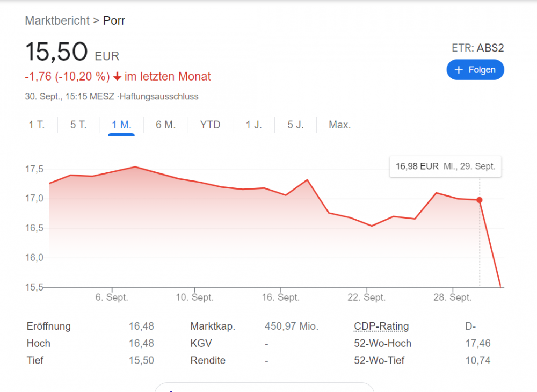Click the 52-Wo-Hoch value 17,46
537x392 pixels.
point(478,343)
